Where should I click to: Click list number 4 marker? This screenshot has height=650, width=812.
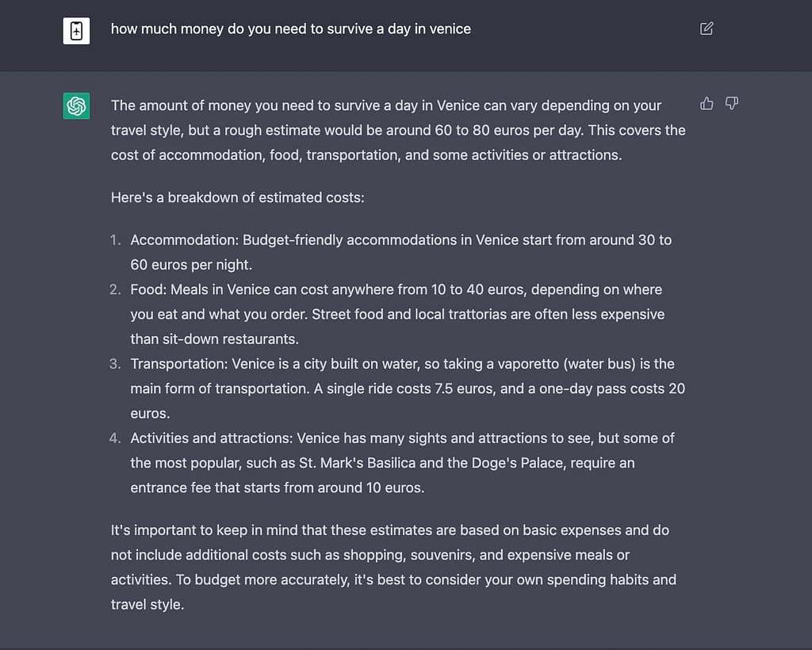coord(115,439)
